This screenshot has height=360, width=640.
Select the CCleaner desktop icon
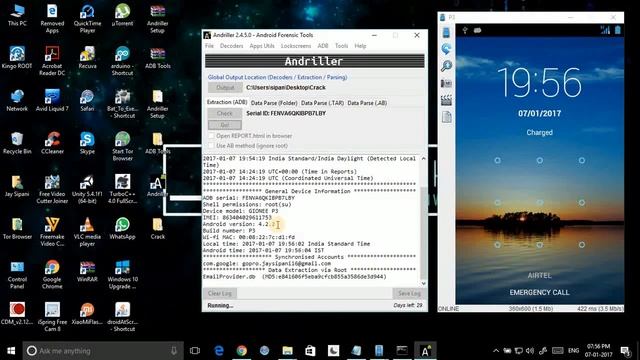pyautogui.click(x=52, y=143)
